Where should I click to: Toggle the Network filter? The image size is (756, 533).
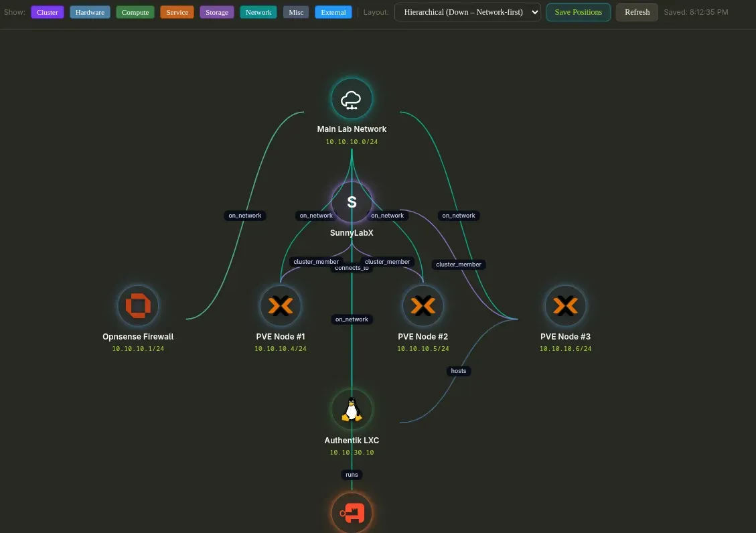[258, 12]
